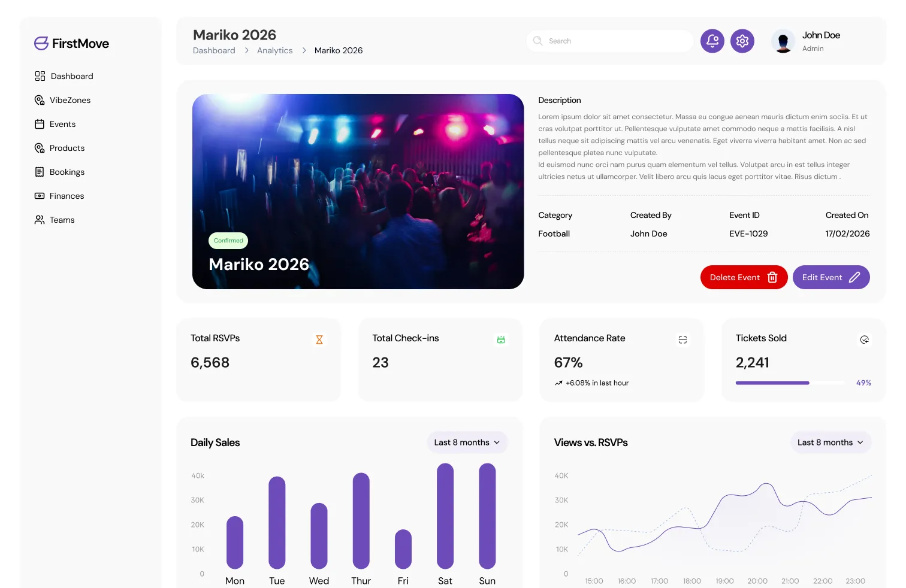The image size is (906, 588).
Task: Click the green icon on Total Check-ins card
Action: pyautogui.click(x=501, y=340)
